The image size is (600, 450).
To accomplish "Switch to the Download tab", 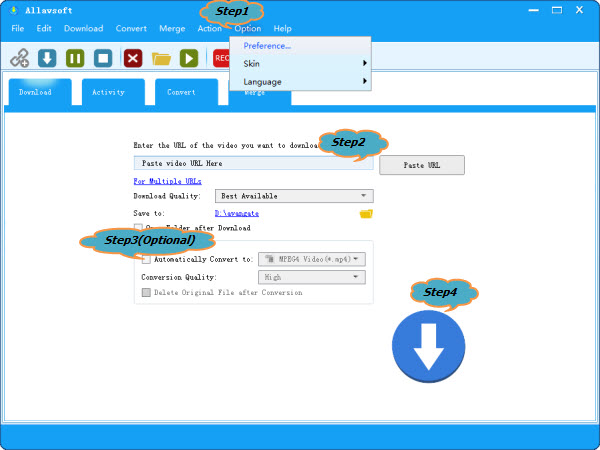I will [x=40, y=92].
